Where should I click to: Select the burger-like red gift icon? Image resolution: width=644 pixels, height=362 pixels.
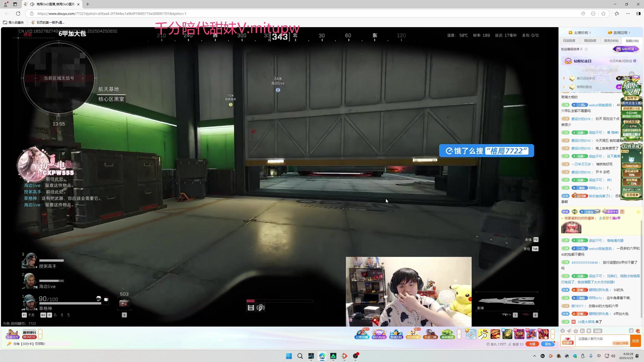click(x=495, y=334)
